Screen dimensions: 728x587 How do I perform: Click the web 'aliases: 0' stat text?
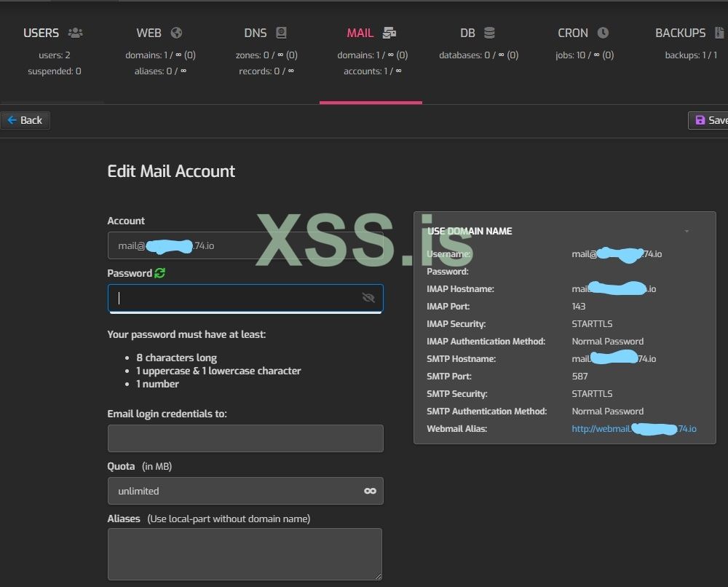point(160,71)
